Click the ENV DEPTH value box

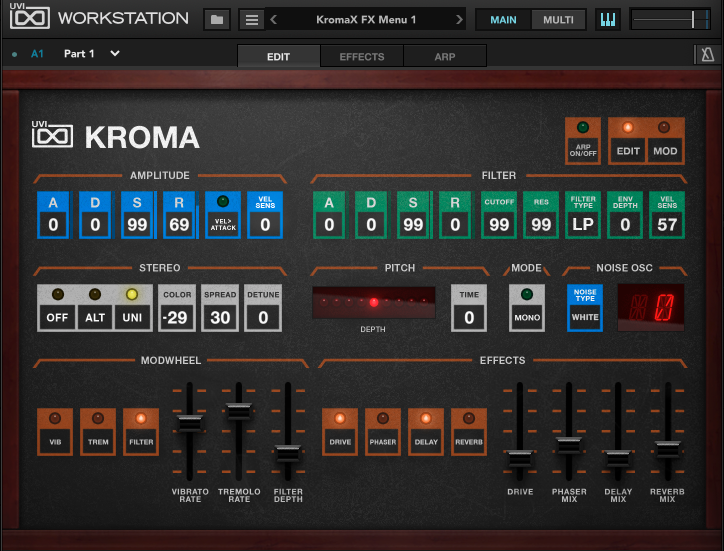(625, 224)
